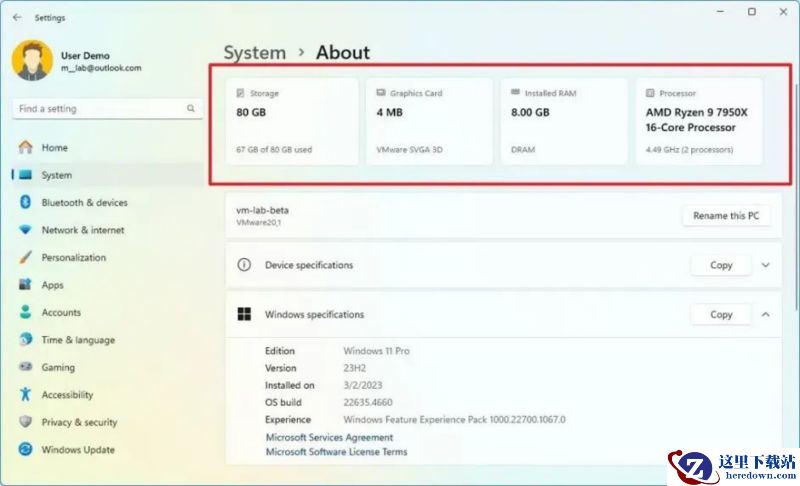Go back with the Settings back arrow

click(17, 17)
